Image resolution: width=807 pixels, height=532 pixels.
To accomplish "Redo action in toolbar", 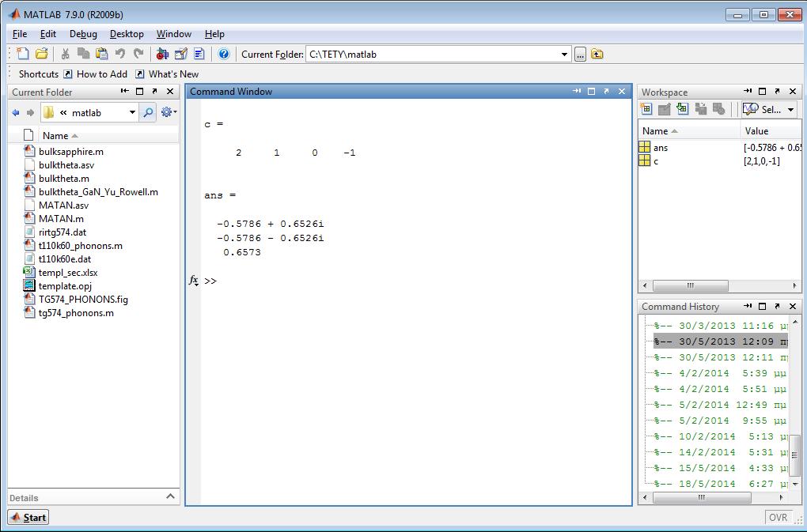I will 138,54.
